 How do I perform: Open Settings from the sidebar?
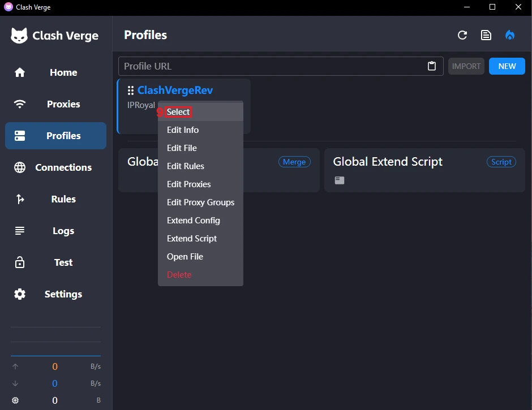point(55,294)
